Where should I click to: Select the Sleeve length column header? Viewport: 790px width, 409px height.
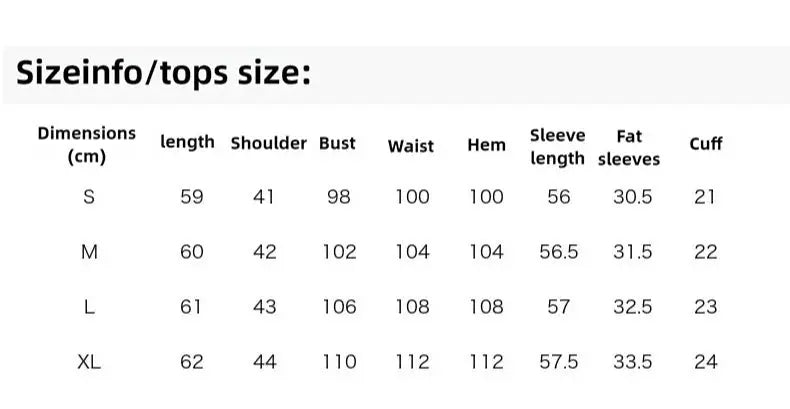click(557, 147)
